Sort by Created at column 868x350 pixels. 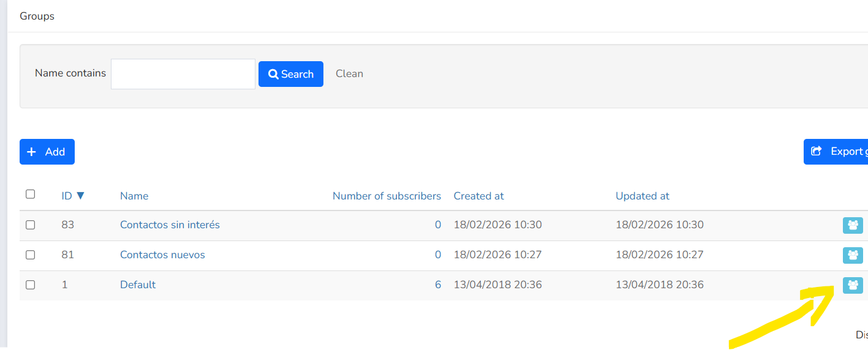click(x=478, y=196)
